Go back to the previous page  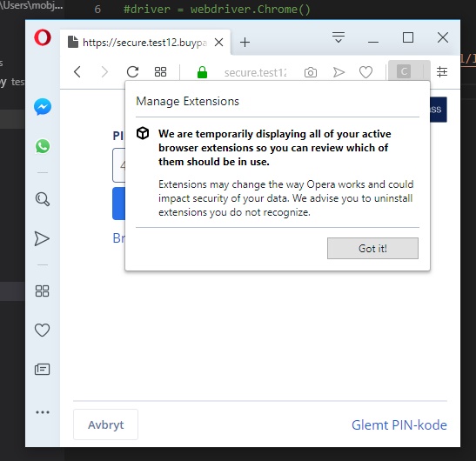(77, 72)
